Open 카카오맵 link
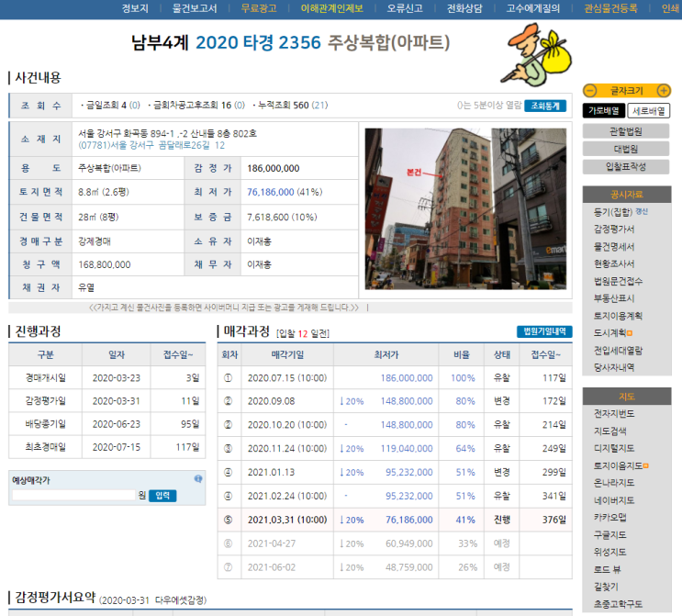 pos(610,517)
